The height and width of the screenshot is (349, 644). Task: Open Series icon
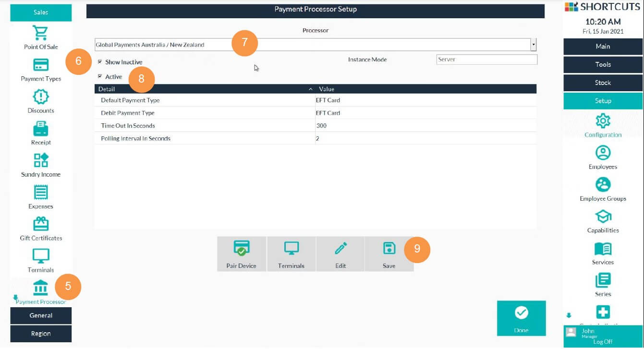pos(603,280)
